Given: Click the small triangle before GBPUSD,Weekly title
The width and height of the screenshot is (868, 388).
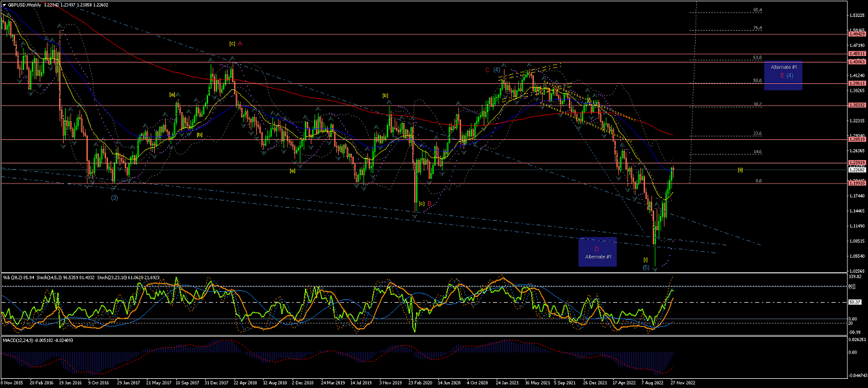Looking at the screenshot, I should point(3,5).
